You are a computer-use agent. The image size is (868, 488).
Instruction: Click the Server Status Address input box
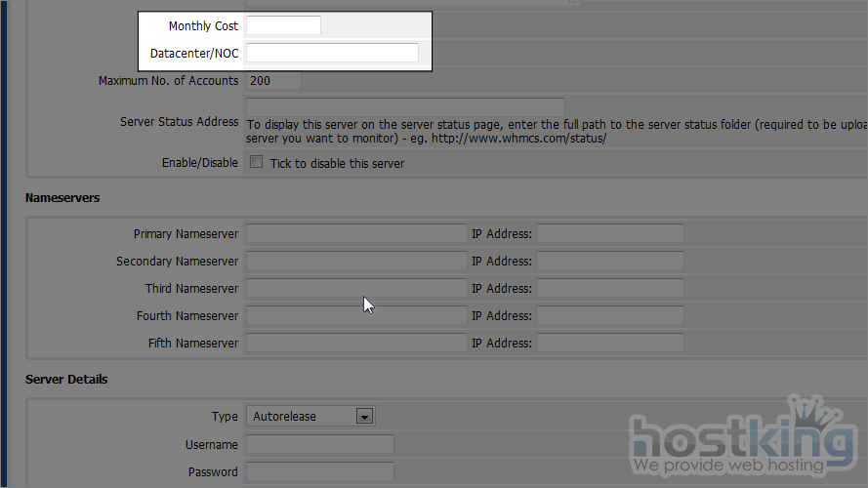pyautogui.click(x=405, y=106)
